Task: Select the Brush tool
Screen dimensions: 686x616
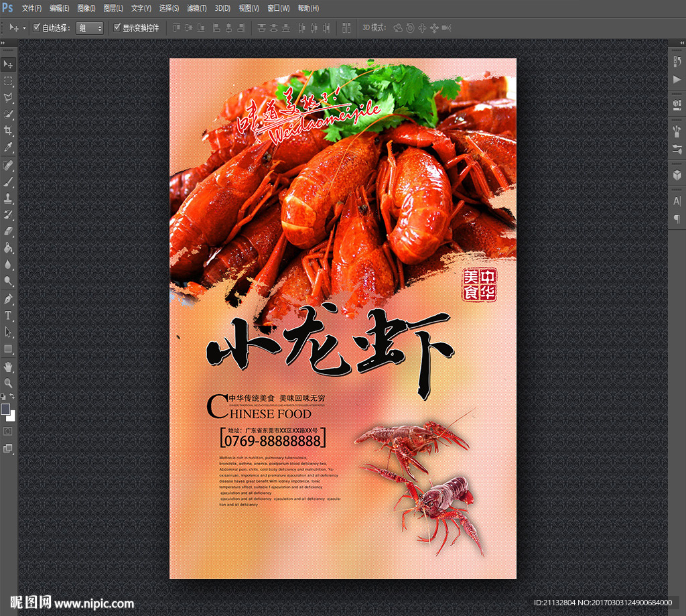Action: tap(8, 182)
